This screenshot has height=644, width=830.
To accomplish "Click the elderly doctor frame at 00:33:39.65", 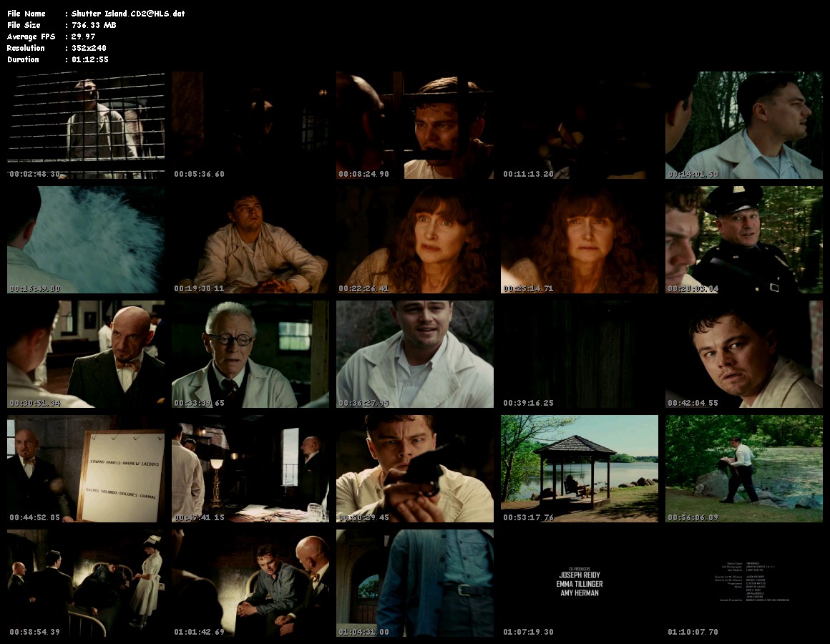I will [250, 354].
